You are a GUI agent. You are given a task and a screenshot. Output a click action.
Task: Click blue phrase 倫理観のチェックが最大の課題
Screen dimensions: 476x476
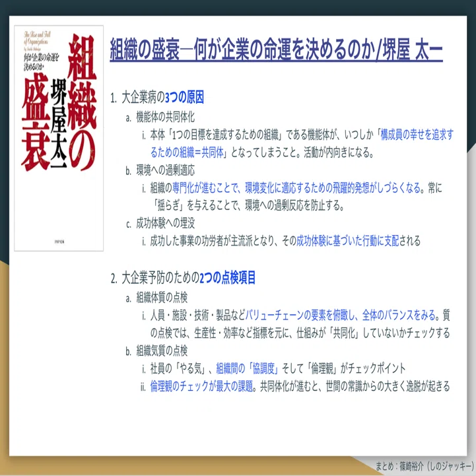click(201, 386)
